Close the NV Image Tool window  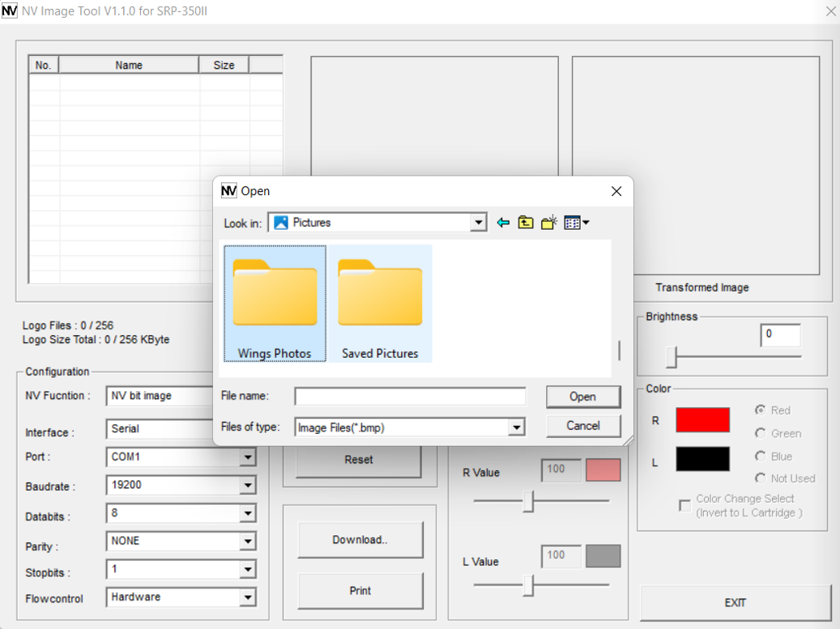click(829, 11)
